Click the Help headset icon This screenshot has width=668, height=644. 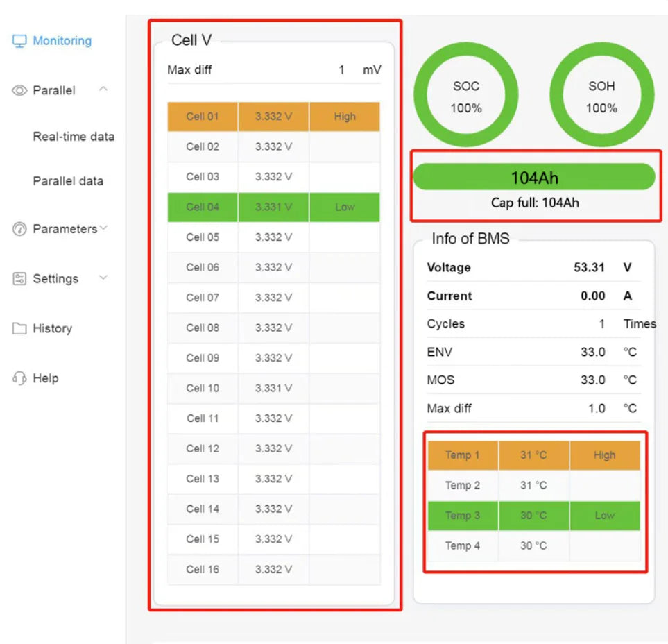click(19, 378)
